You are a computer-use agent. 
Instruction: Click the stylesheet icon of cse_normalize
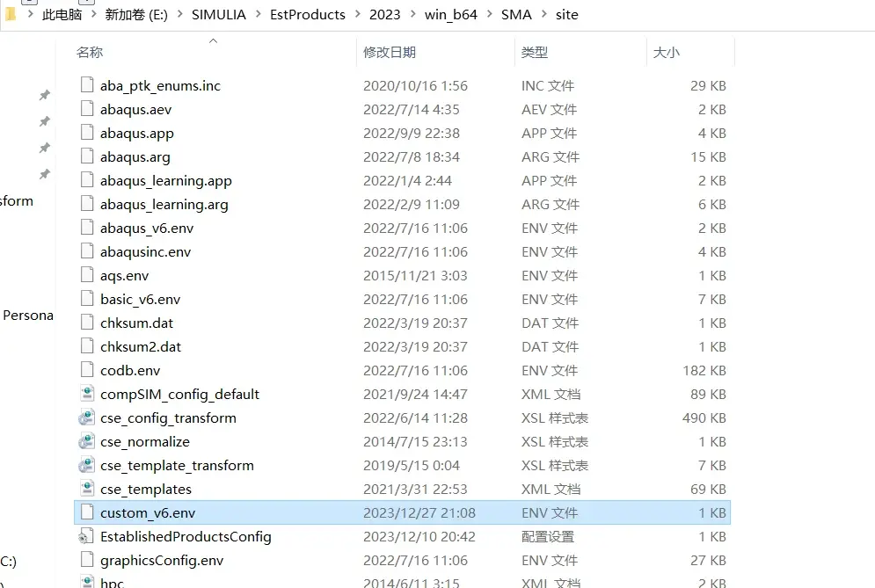tap(86, 440)
